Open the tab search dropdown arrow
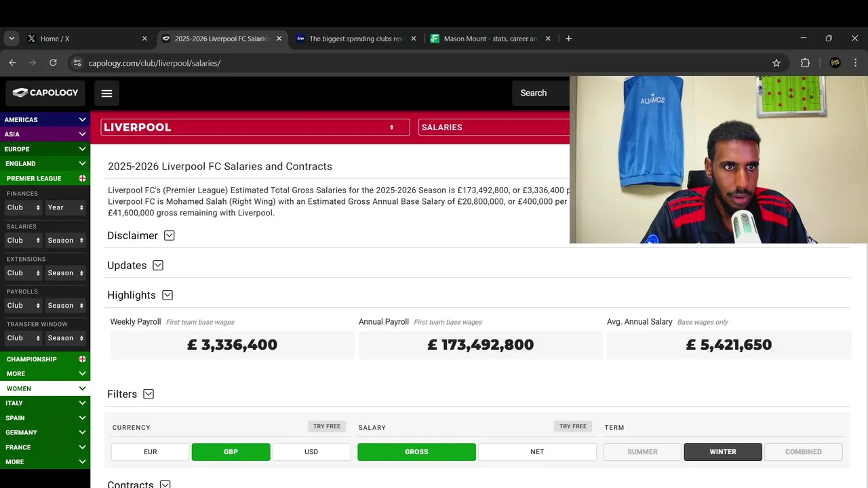Screen dimensions: 868x488 (x=12, y=39)
